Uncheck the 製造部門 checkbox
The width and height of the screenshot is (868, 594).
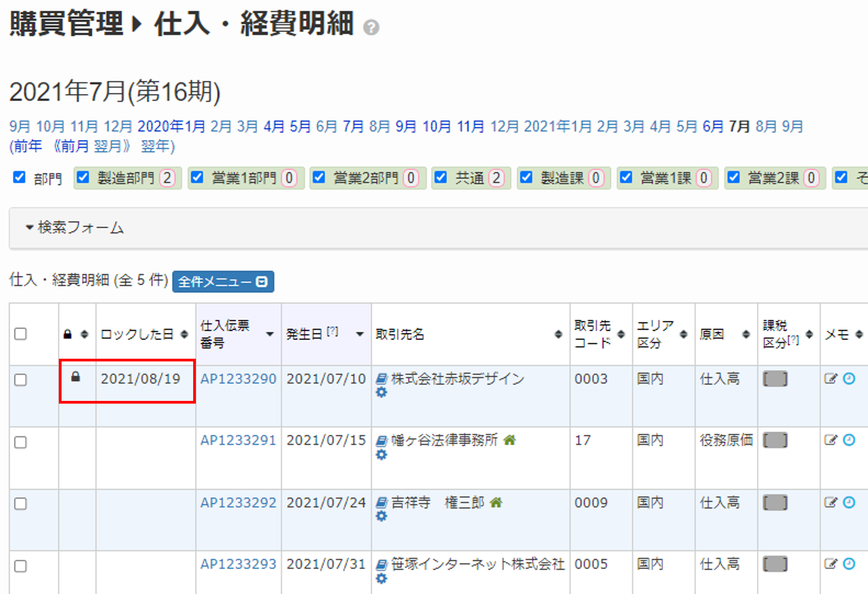[x=83, y=177]
